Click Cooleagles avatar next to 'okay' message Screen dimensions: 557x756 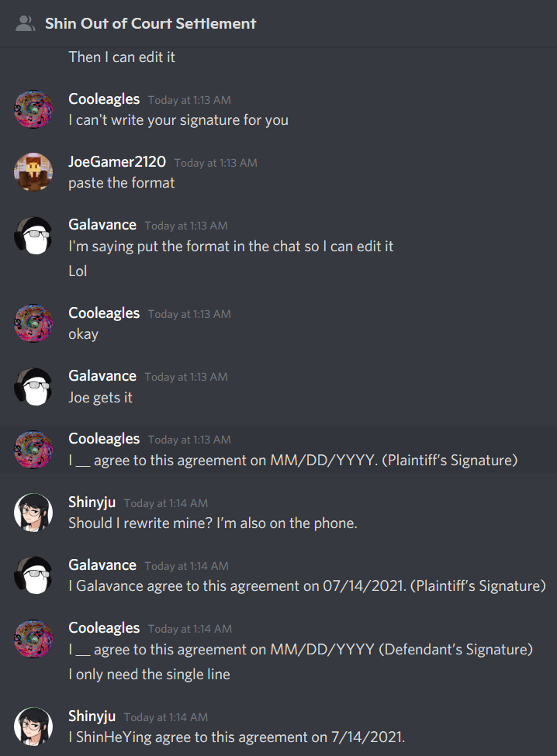click(x=33, y=323)
